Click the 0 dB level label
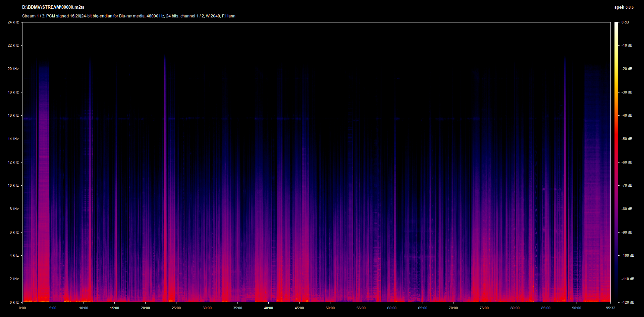Screen dimensions: 644x317 coord(625,22)
